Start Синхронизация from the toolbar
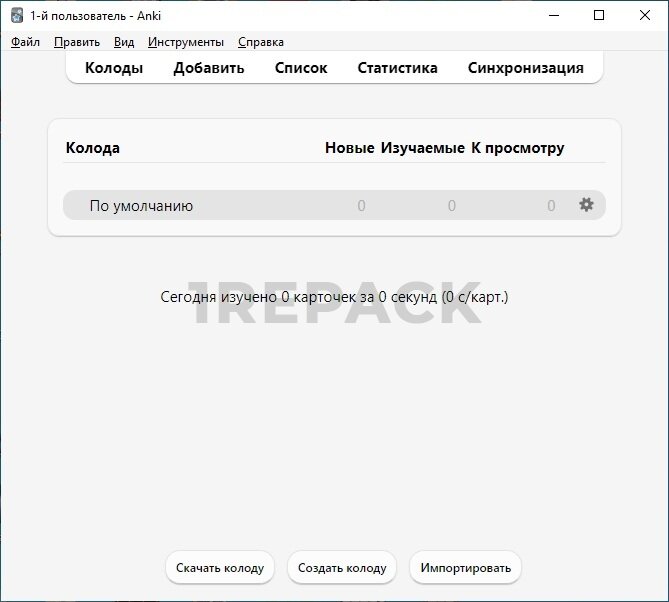This screenshot has height=602, width=669. 525,68
